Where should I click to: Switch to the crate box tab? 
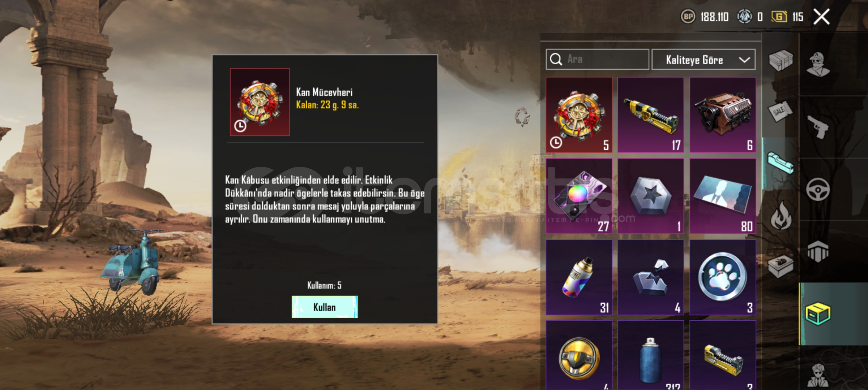[x=781, y=60]
